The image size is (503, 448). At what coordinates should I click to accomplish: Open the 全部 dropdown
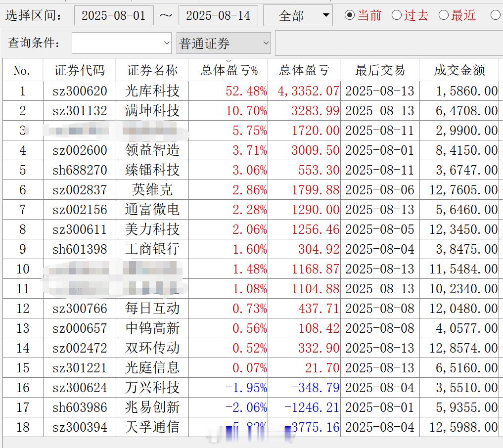298,15
